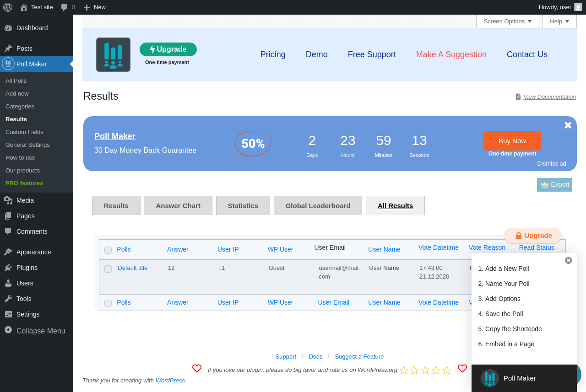Open Our products in the sidebar submenu
Image resolution: width=586 pixels, height=392 pixels.
(22, 171)
